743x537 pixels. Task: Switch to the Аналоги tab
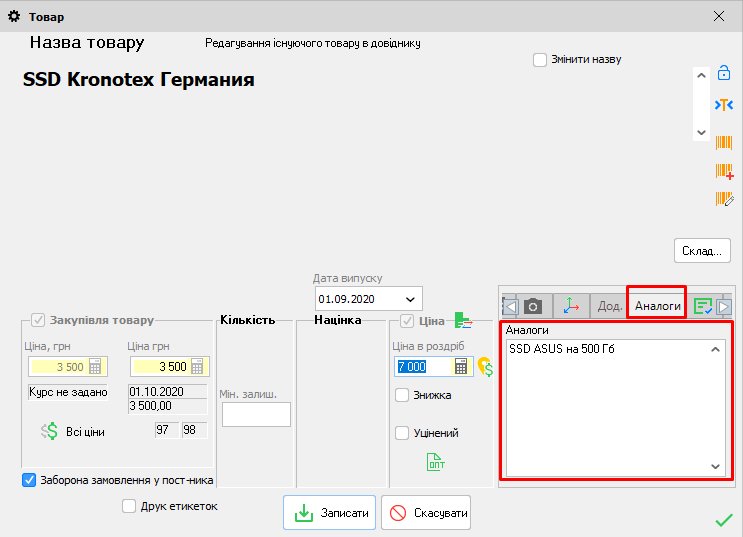coord(657,305)
